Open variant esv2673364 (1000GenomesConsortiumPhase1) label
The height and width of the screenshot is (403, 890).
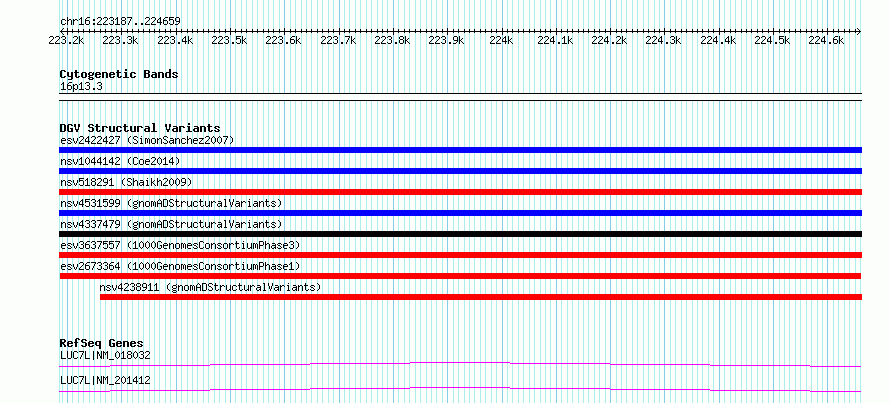coord(180,266)
